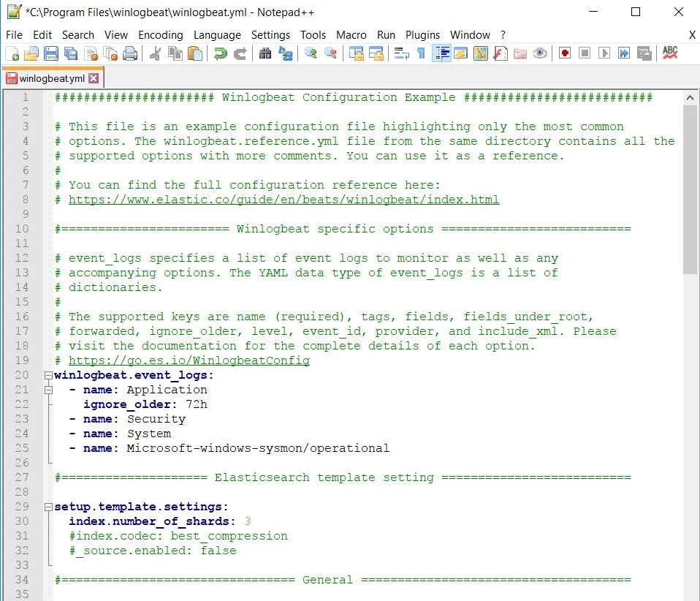Screen dimensions: 700x601
Task: Start recording a macro
Action: click(564, 53)
